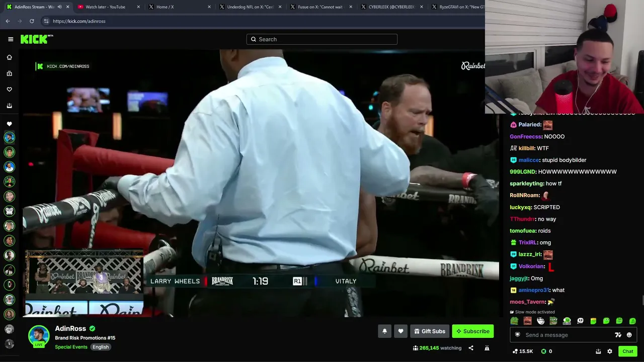
Task: Click the notification bell for AdinRoss
Action: point(384,331)
